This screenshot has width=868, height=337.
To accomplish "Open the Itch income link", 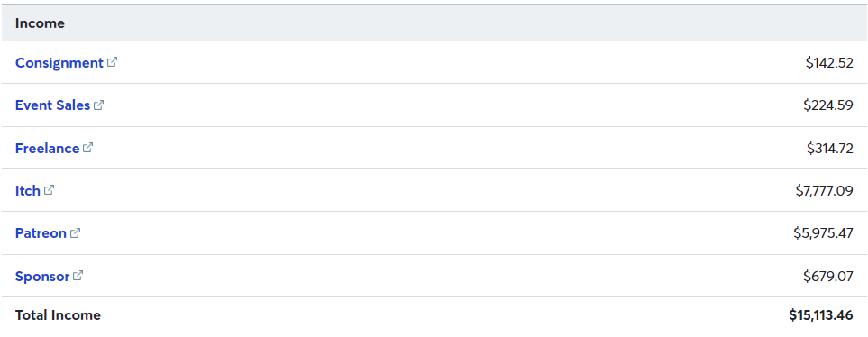I will tap(28, 191).
